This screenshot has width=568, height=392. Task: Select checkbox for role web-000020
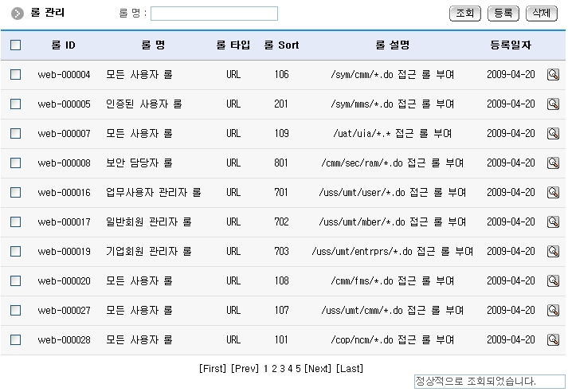click(16, 280)
